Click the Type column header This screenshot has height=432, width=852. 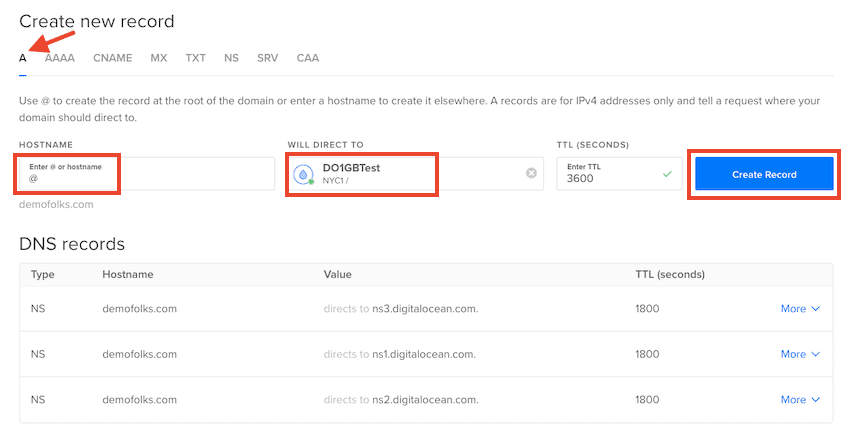click(x=42, y=274)
